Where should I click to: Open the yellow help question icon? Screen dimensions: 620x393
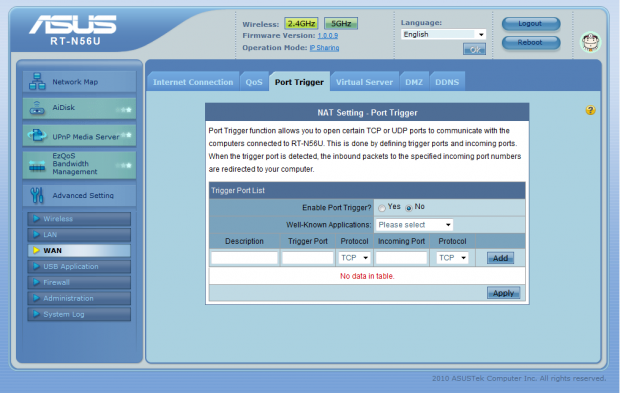(x=590, y=110)
